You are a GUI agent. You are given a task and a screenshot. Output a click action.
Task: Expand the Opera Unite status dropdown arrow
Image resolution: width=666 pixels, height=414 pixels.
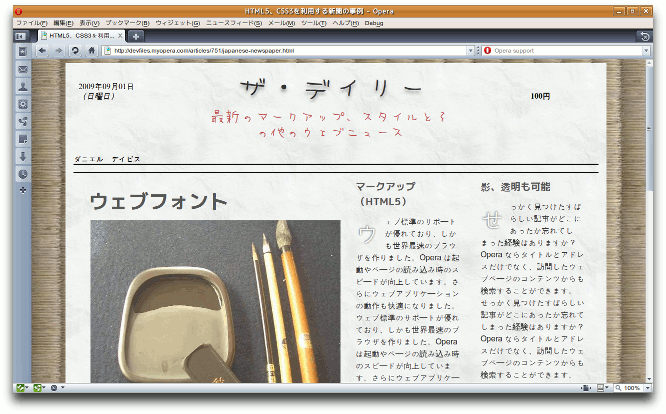[x=43, y=387]
